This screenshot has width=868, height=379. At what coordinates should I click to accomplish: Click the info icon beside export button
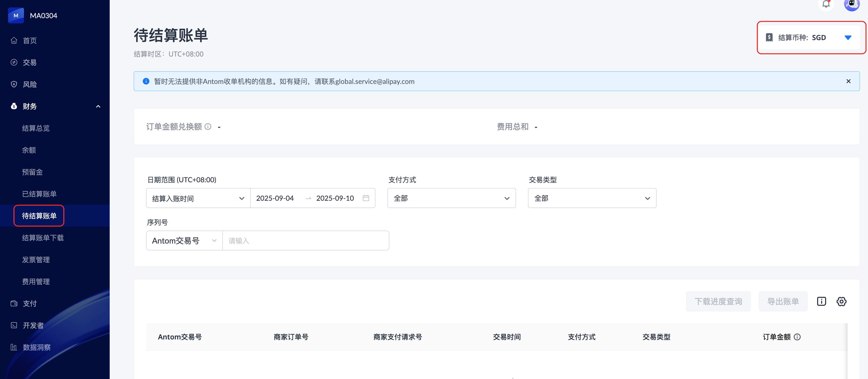(x=821, y=301)
